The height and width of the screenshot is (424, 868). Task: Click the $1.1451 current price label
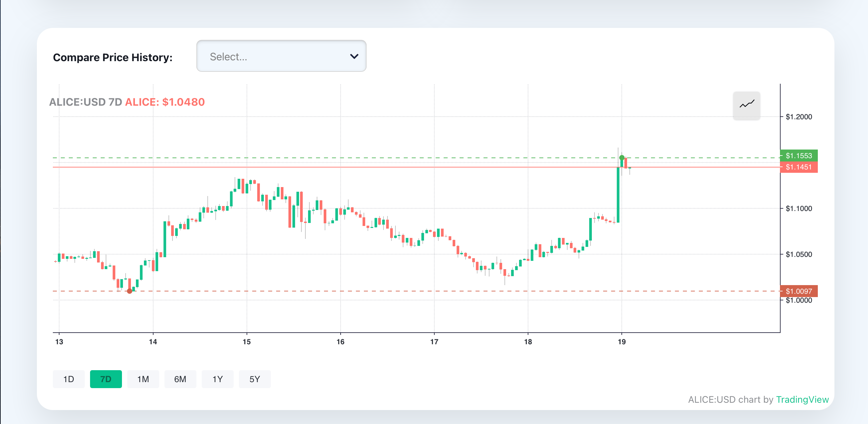pos(799,167)
